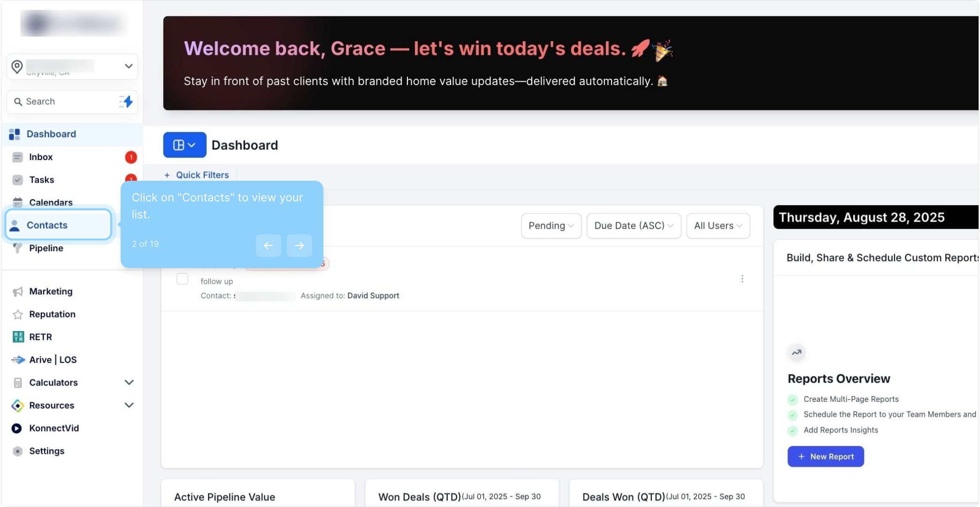The height and width of the screenshot is (507, 980).
Task: Click the trending arrow reports icon
Action: click(x=796, y=352)
